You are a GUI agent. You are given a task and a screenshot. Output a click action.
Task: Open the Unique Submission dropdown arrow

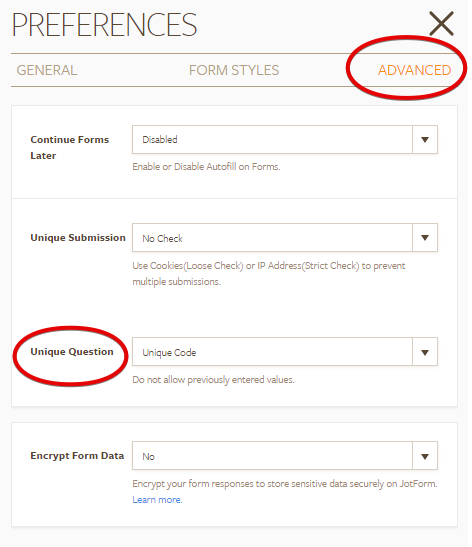tap(425, 238)
